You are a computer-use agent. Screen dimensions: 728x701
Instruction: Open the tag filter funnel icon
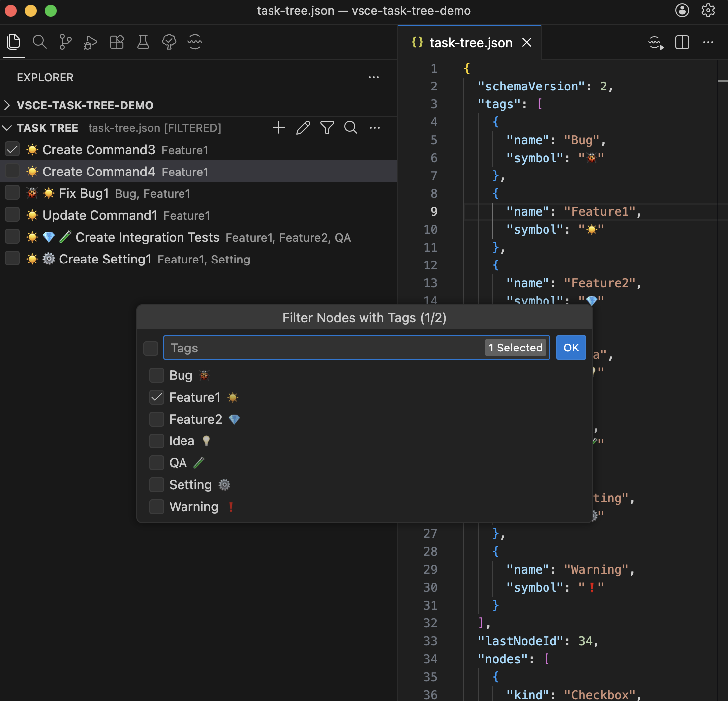coord(327,128)
